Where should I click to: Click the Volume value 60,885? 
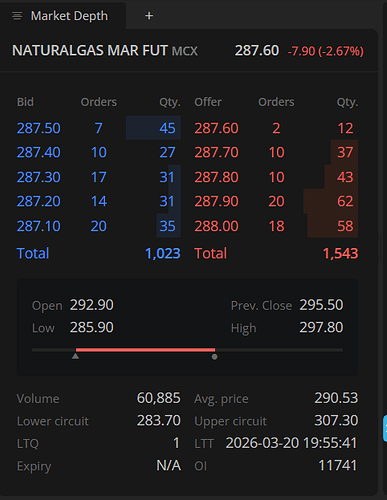click(x=159, y=398)
